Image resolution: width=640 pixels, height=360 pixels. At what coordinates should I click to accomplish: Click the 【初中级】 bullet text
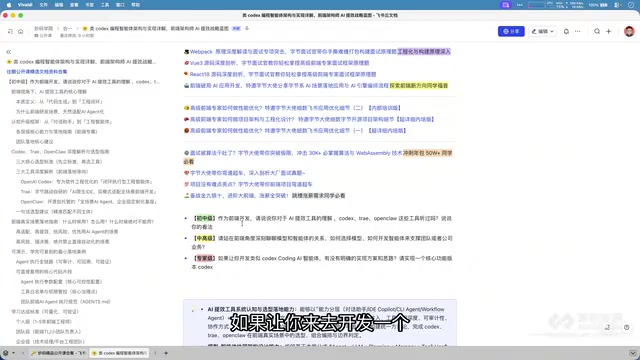[x=321, y=222]
